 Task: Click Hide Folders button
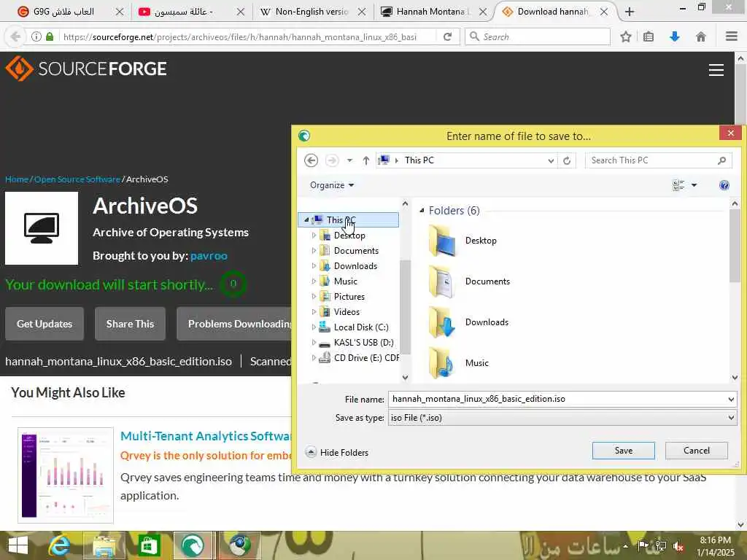[x=337, y=452]
